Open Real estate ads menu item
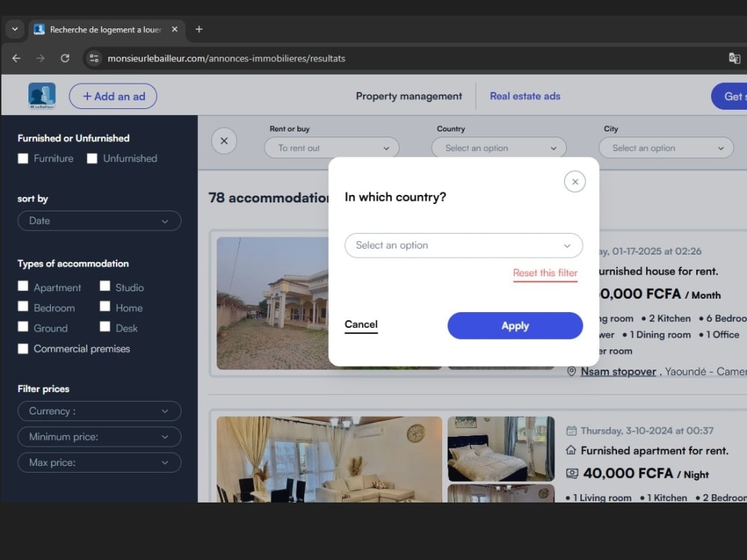This screenshot has height=560, width=747. [525, 96]
